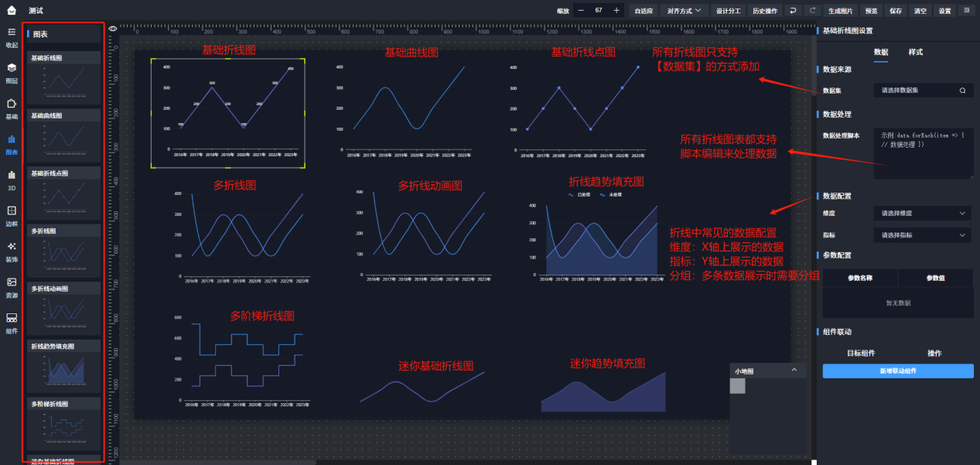Click the 保存 save button

896,11
